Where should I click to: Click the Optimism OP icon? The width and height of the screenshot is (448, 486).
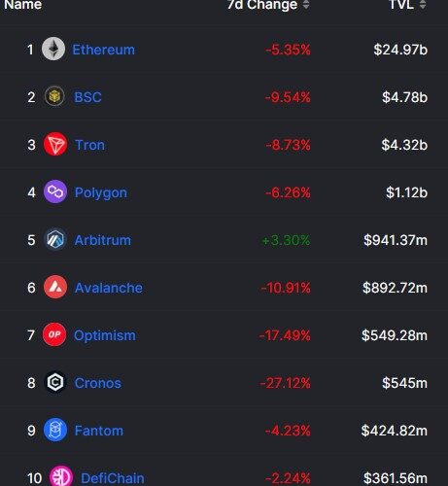(54, 334)
